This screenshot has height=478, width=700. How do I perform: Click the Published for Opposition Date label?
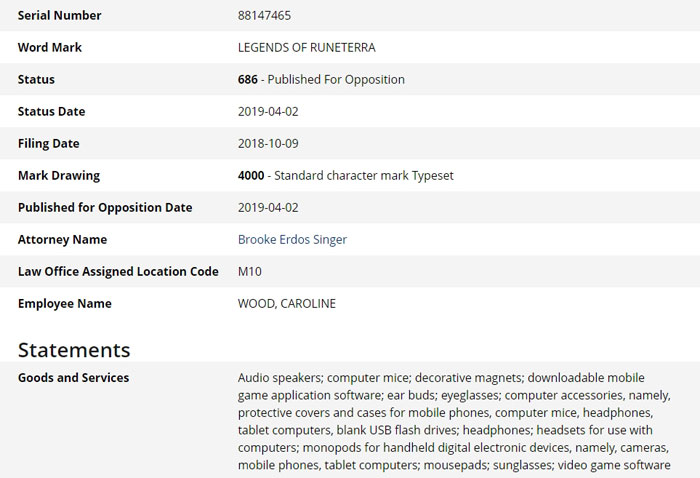point(105,208)
